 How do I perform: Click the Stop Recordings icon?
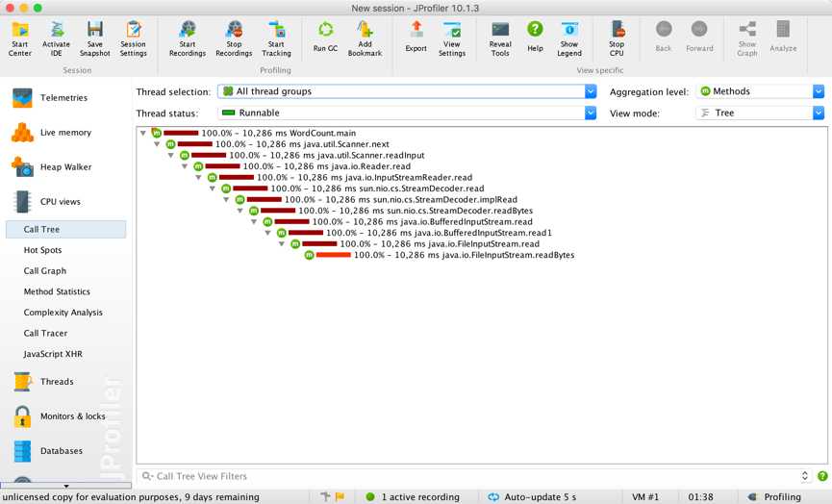pos(234,38)
